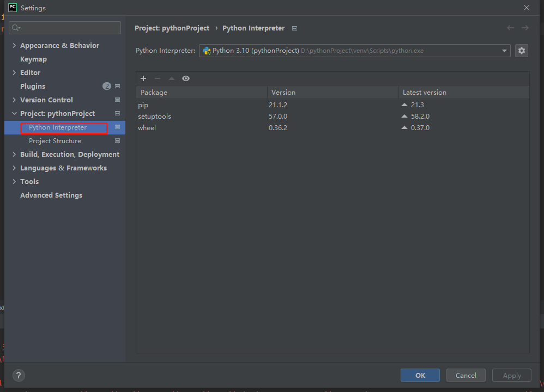Click the Plugins notification badge
Image resolution: width=544 pixels, height=392 pixels.
tap(107, 86)
